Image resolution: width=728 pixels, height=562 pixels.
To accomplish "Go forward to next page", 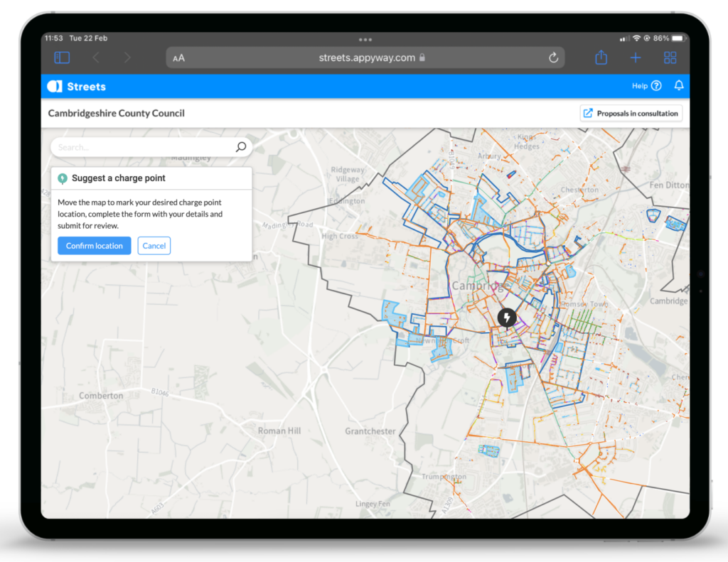I will click(x=127, y=58).
